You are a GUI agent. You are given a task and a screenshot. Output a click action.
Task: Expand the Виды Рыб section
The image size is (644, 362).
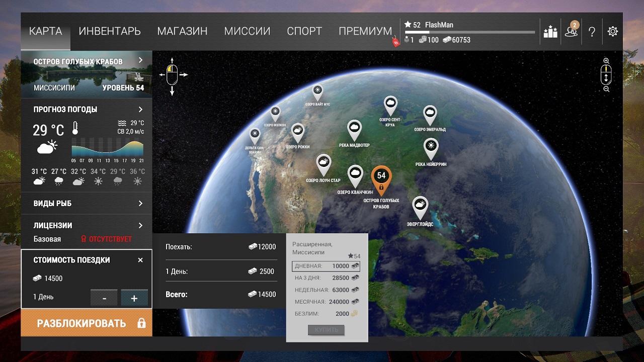tap(140, 203)
